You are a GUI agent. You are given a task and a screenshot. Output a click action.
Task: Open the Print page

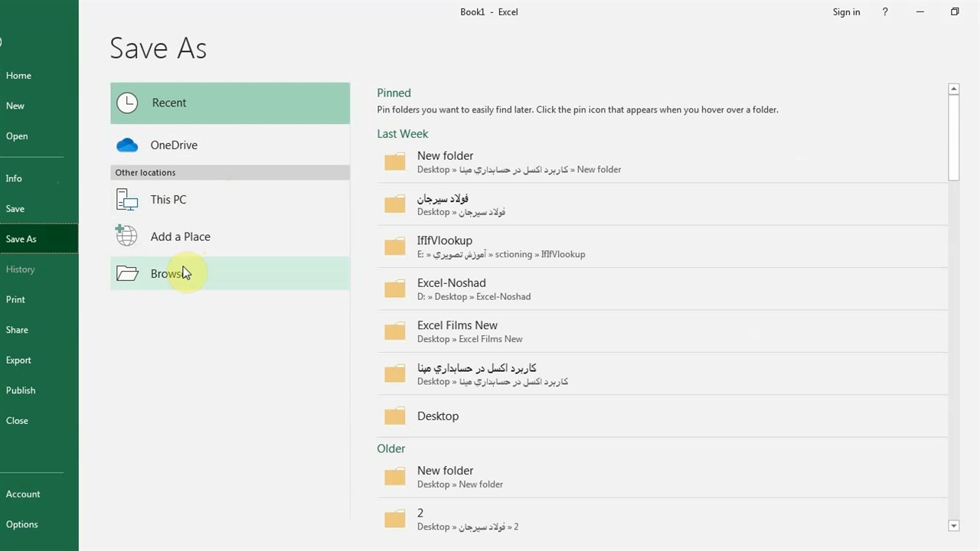tap(38, 299)
